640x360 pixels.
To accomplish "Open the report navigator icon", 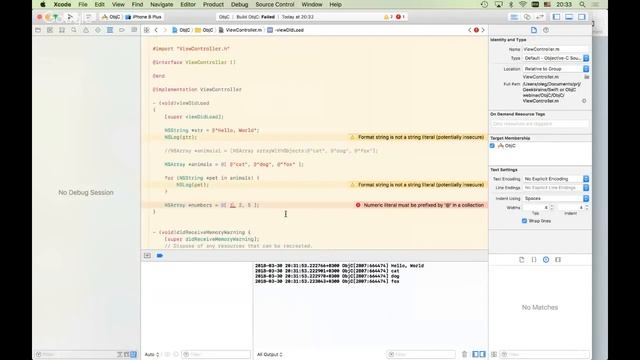I will click(134, 30).
